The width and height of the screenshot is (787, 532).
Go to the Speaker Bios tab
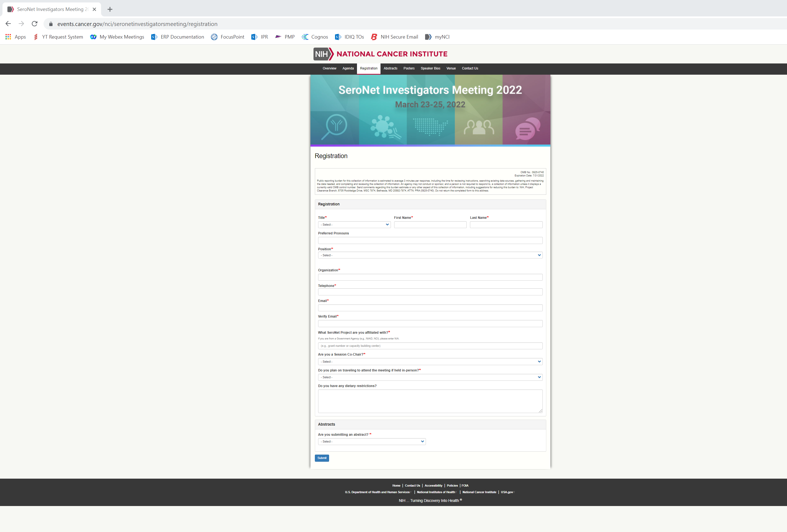430,68
